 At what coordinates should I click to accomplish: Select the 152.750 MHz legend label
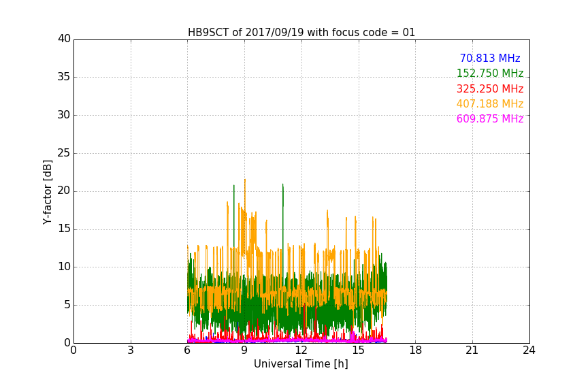pos(490,73)
